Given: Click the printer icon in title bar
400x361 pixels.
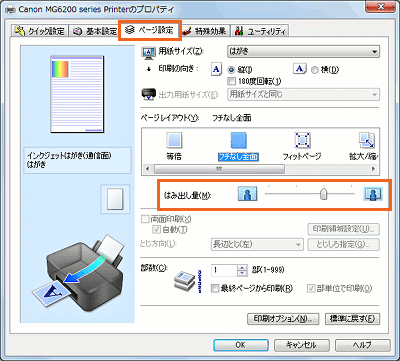Looking at the screenshot, I should pos(10,9).
